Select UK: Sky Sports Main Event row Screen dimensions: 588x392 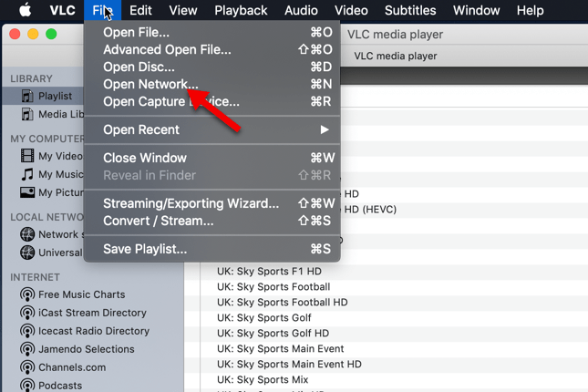(280, 349)
